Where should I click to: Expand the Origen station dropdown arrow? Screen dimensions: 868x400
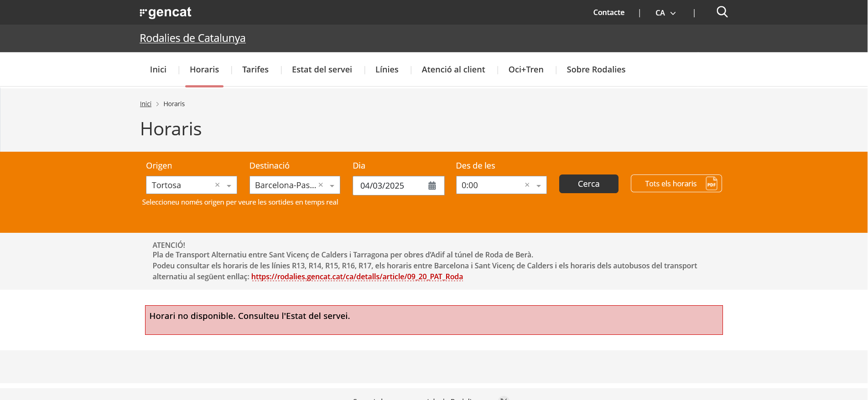[229, 185]
